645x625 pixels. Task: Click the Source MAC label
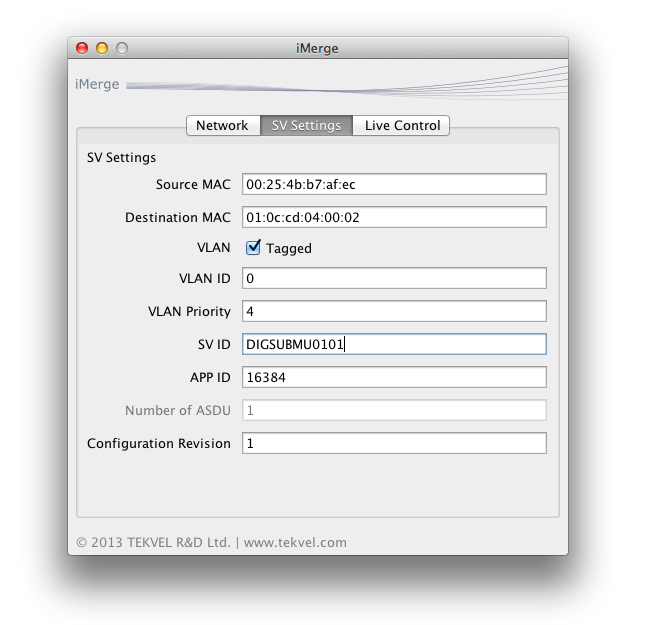[193, 184]
